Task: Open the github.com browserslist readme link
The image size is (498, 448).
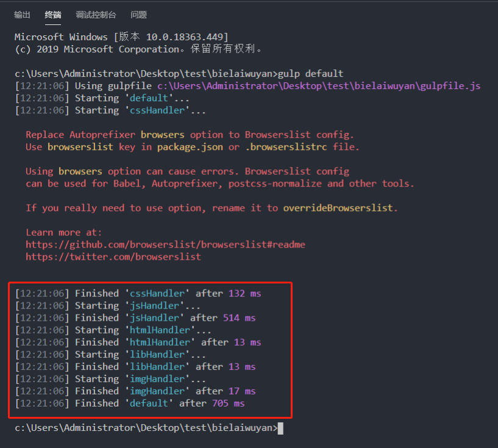Action: (x=165, y=244)
